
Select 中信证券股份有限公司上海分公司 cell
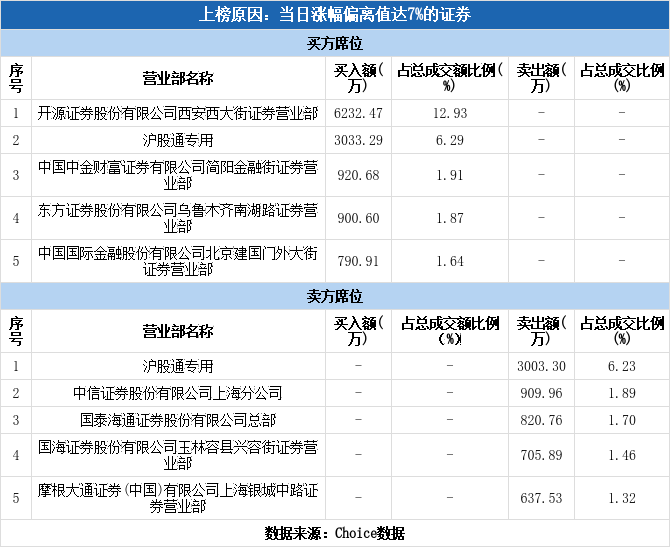(178, 393)
